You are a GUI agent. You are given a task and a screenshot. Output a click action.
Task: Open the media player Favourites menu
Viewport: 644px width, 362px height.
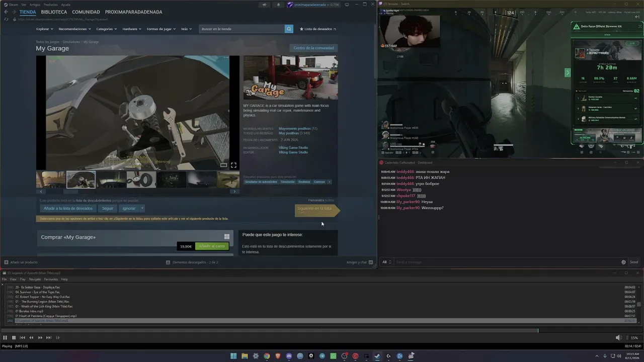(51, 280)
